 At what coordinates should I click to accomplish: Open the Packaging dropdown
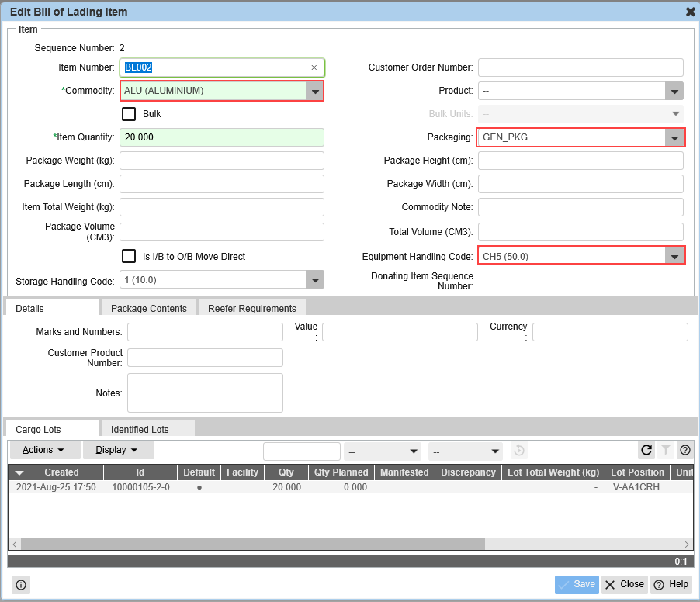click(674, 137)
